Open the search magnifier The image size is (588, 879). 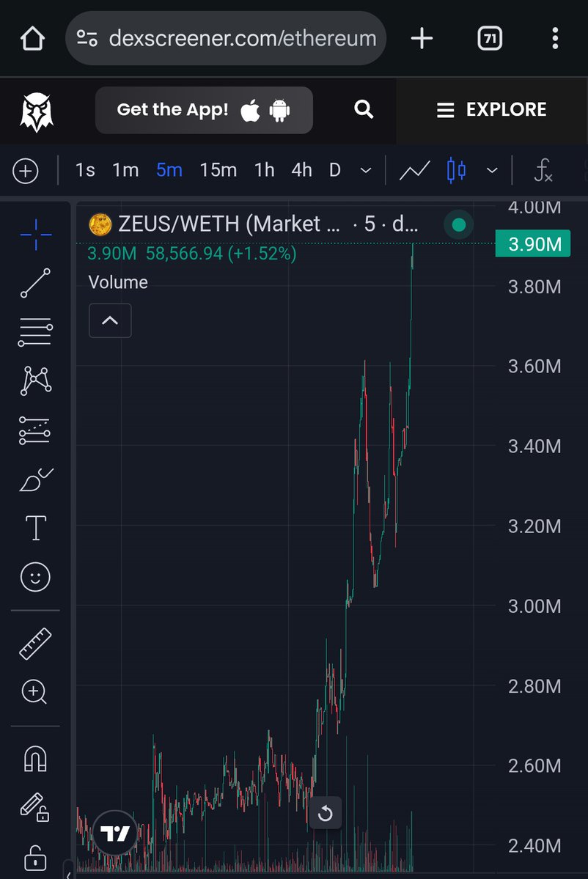(x=363, y=109)
